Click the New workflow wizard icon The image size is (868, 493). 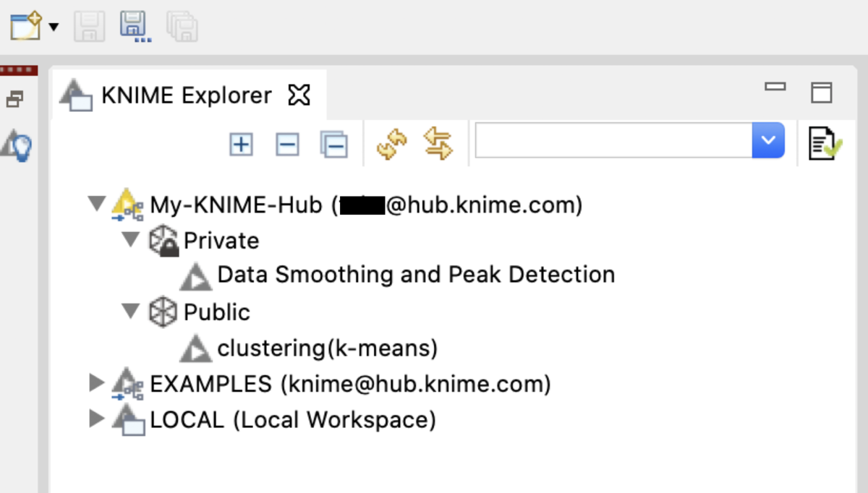(x=26, y=27)
